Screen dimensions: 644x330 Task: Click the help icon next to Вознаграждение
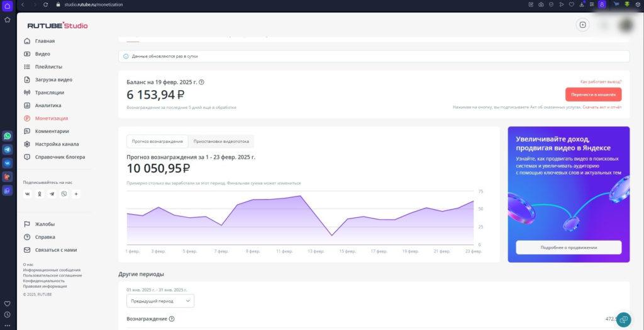tap(172, 319)
